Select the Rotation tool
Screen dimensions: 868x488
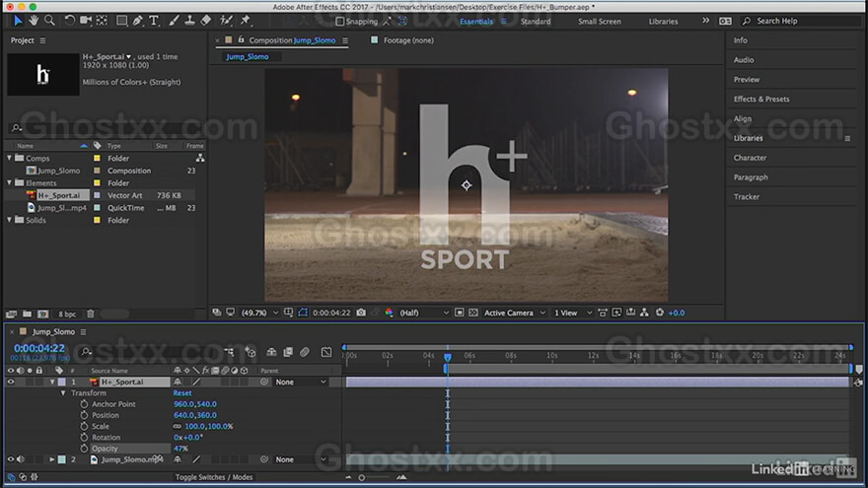coord(69,21)
